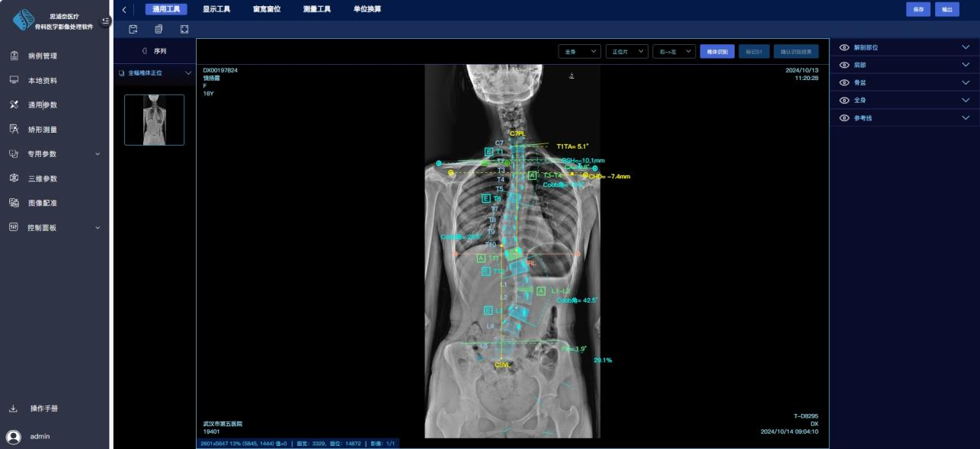980x449 pixels.
Task: Collapse the 序列 panel with its arrow
Action: point(145,51)
